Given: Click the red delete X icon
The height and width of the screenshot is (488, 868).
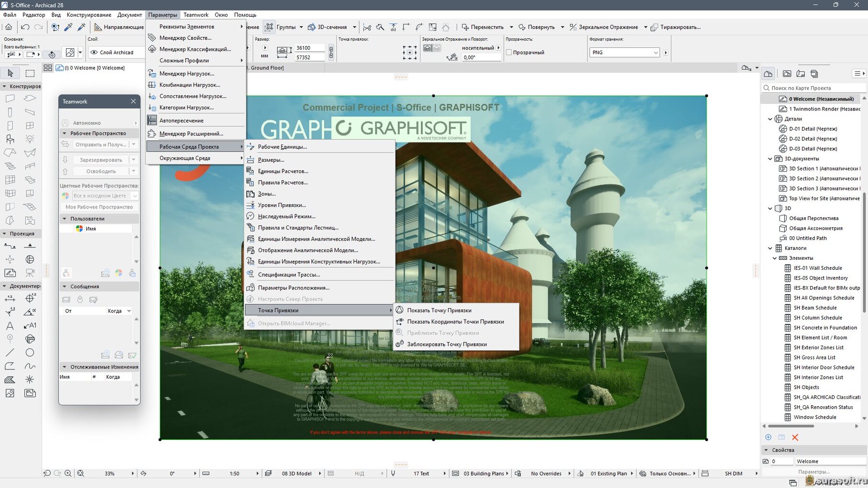Looking at the screenshot, I should tap(795, 437).
